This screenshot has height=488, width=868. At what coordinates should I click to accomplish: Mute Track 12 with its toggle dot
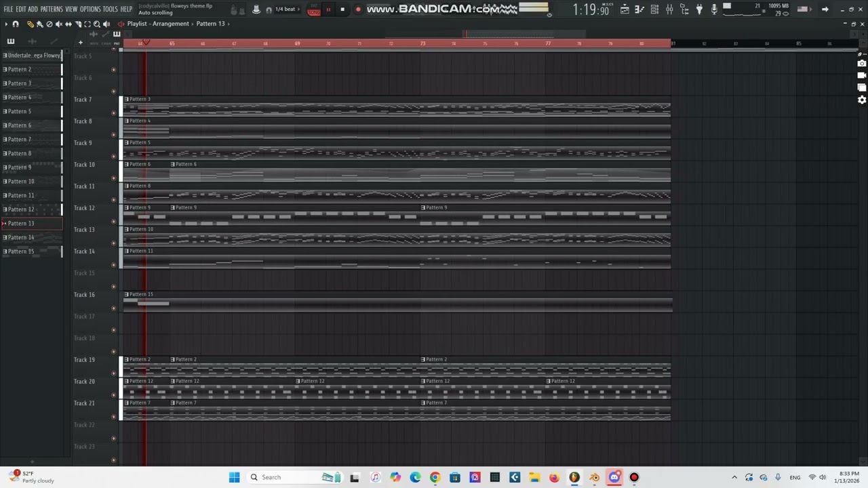pos(113,222)
